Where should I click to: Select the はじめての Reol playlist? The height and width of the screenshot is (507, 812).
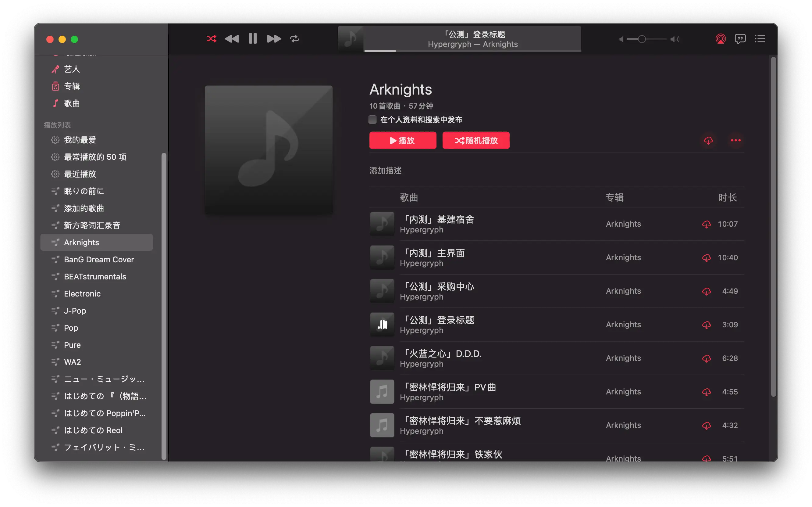click(97, 430)
